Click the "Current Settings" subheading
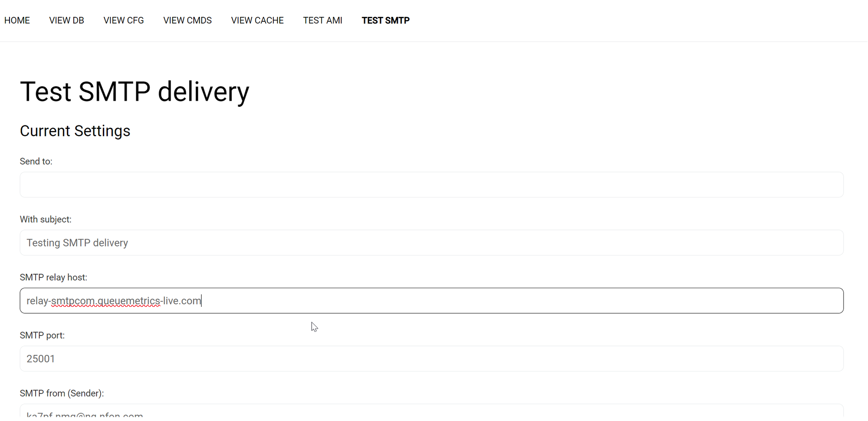This screenshot has width=868, height=421. pos(75,131)
